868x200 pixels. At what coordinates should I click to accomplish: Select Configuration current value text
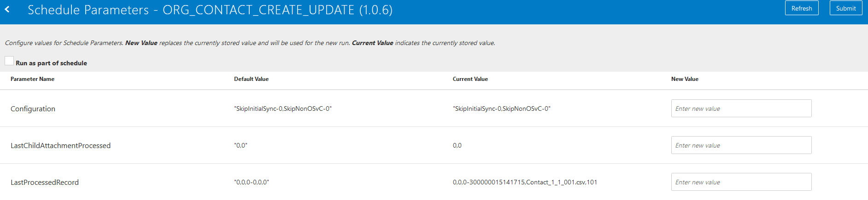502,109
